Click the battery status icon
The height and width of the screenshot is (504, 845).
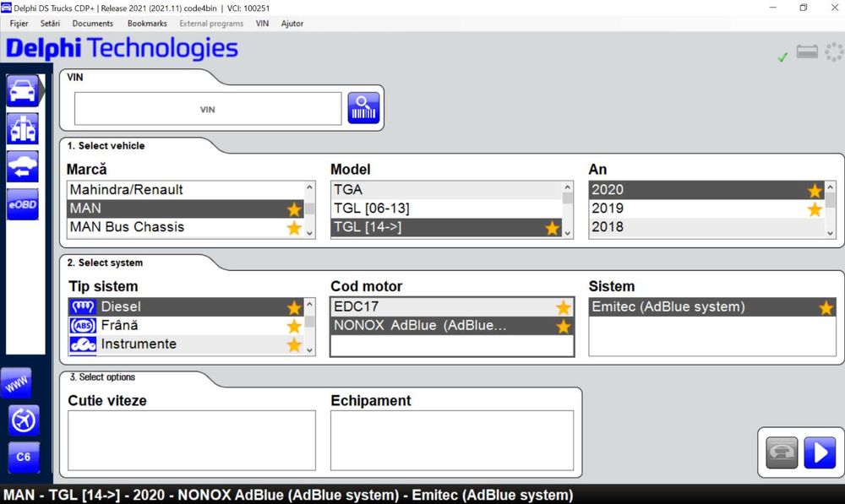(807, 52)
